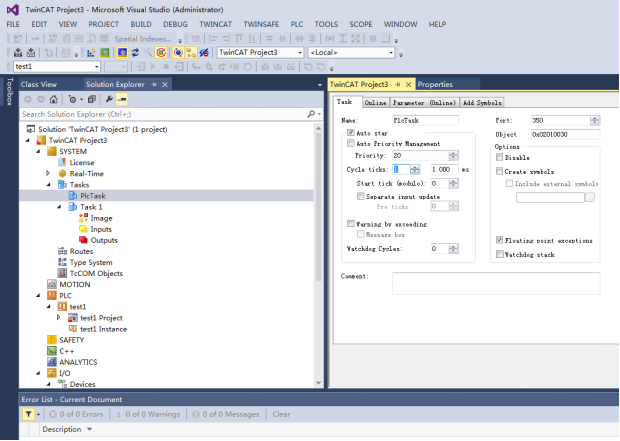This screenshot has height=441, width=620.
Task: Open the TWINSAFE menu
Action: 261,25
